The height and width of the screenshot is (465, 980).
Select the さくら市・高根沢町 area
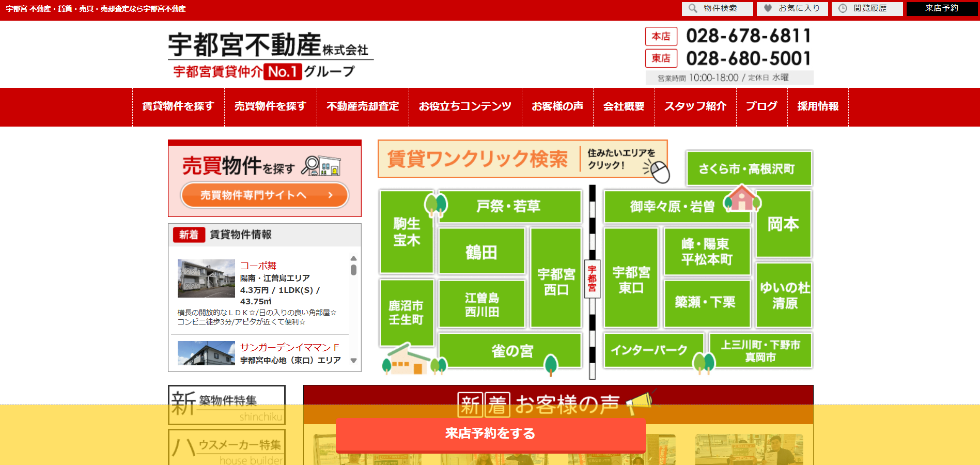[749, 168]
